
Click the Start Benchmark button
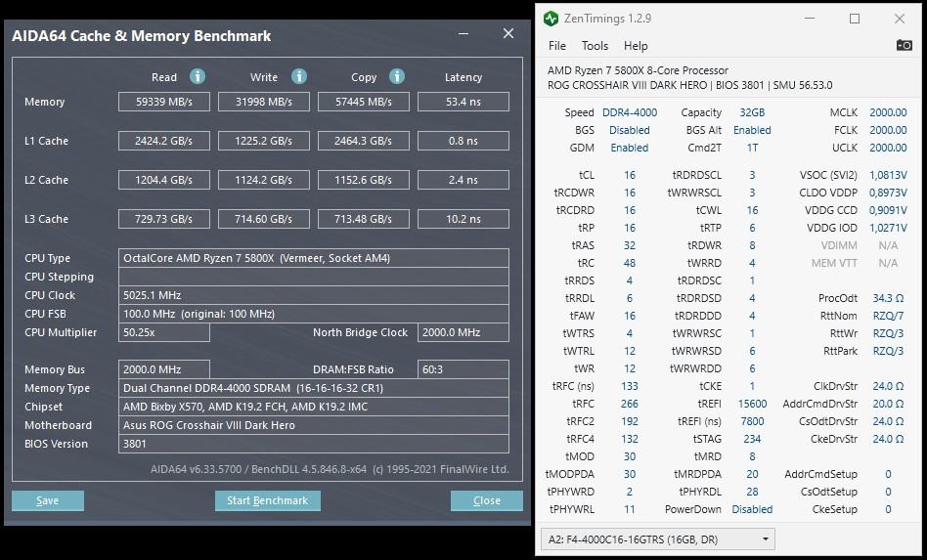coord(267,500)
